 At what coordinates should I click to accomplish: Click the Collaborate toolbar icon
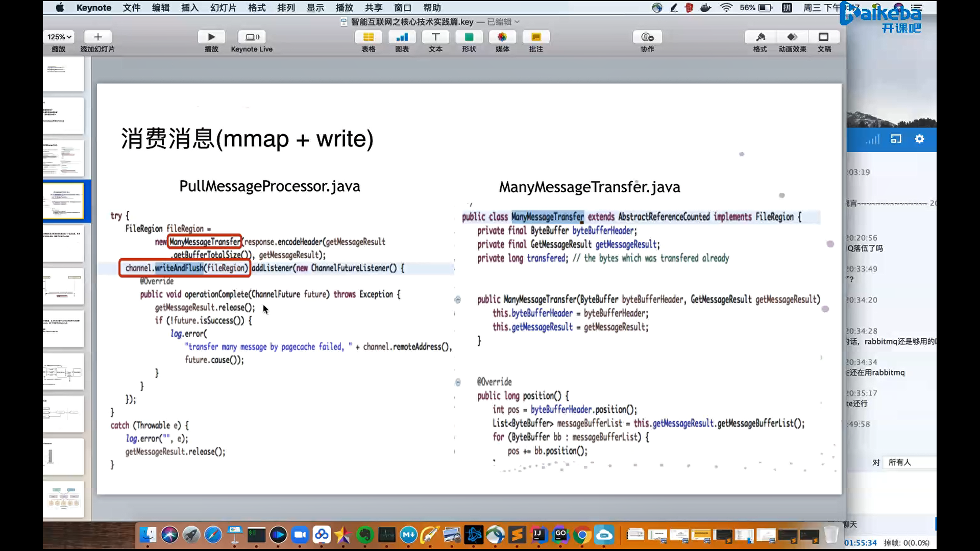point(647,37)
